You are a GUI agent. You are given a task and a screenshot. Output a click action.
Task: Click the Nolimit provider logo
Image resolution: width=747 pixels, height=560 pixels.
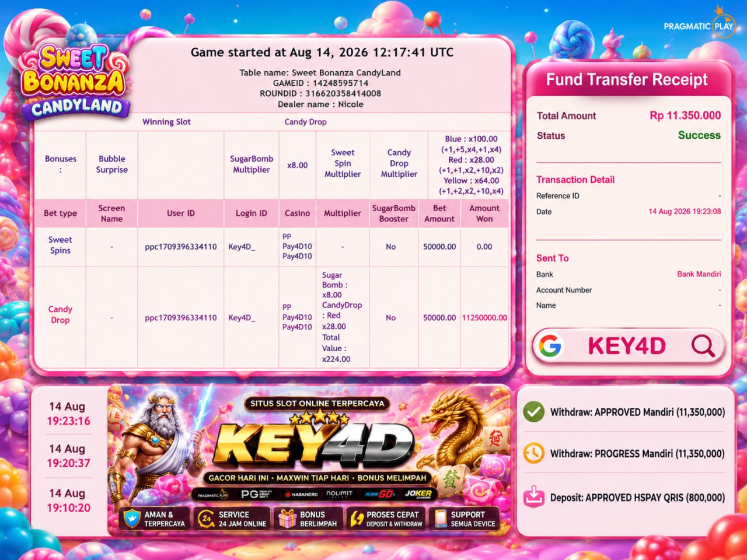tap(339, 494)
